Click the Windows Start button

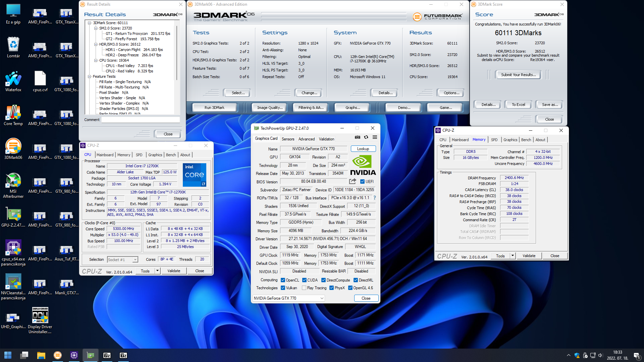point(8,355)
